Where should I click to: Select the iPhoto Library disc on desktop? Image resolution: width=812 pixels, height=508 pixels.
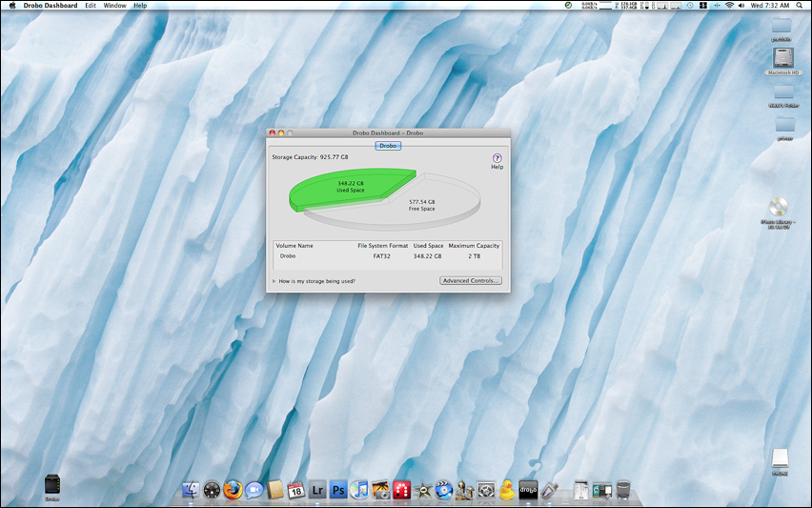(778, 207)
